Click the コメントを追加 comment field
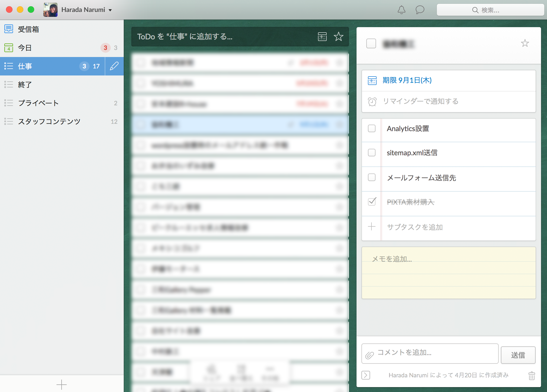Image resolution: width=547 pixels, height=392 pixels. tap(430, 353)
